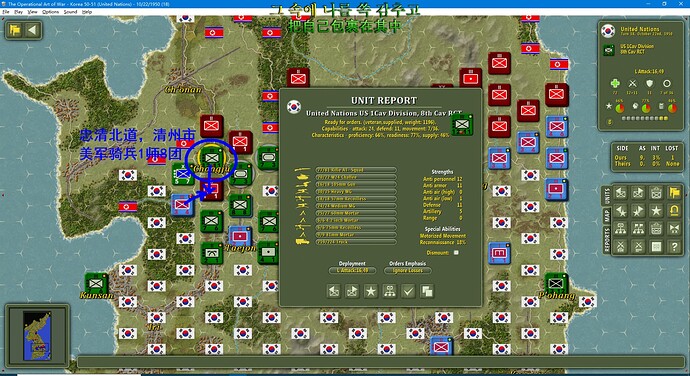
Task: Select the Kunsan unit counter on map
Action: (x=96, y=283)
